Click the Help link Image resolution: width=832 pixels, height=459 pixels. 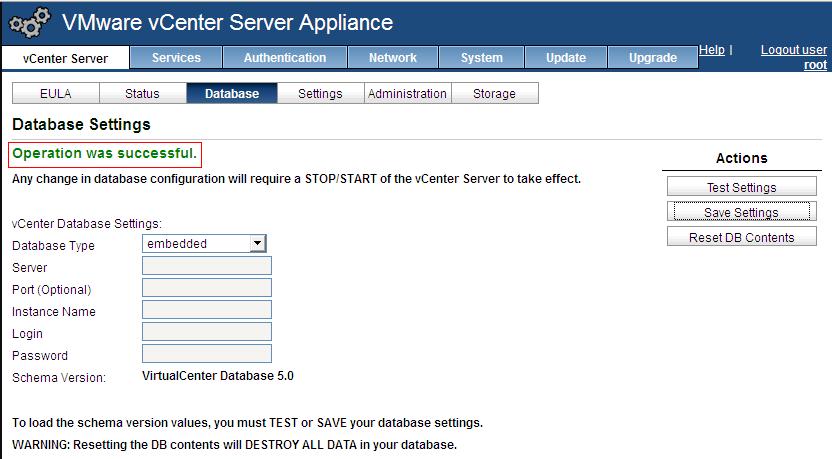(712, 50)
